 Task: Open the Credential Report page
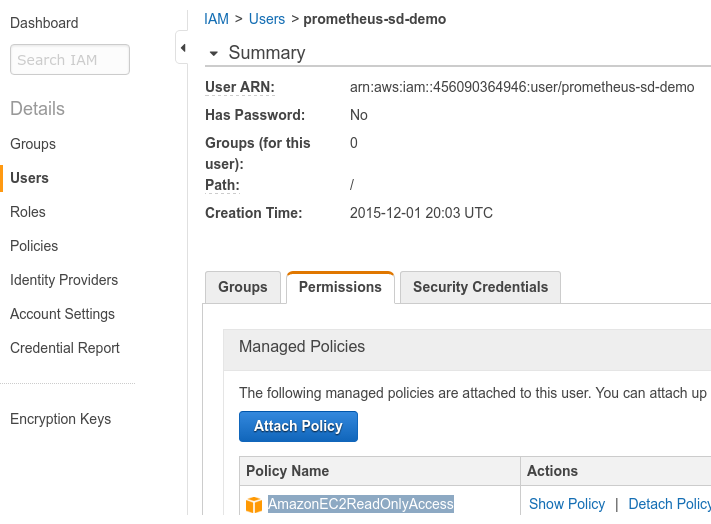[65, 348]
